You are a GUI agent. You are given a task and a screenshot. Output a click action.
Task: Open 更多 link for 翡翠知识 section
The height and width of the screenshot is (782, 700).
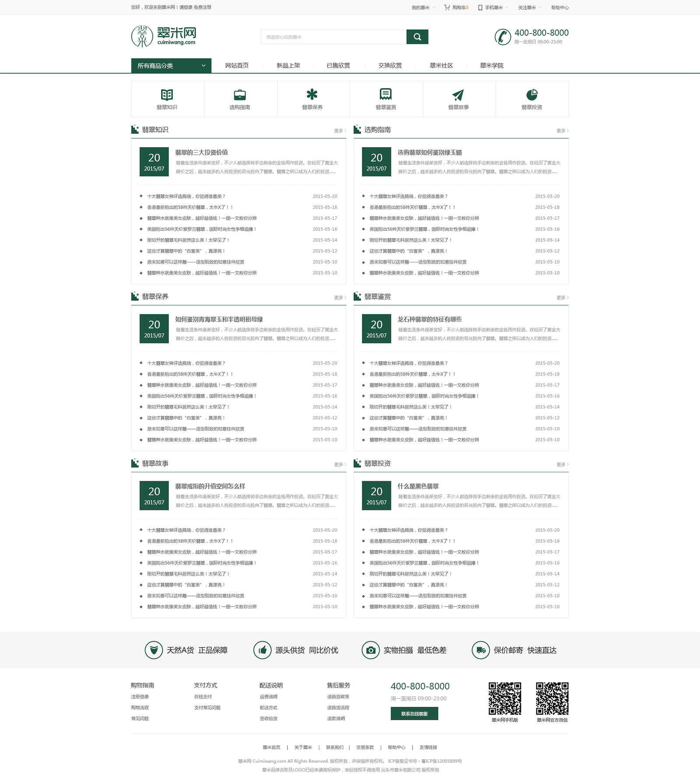(x=340, y=131)
